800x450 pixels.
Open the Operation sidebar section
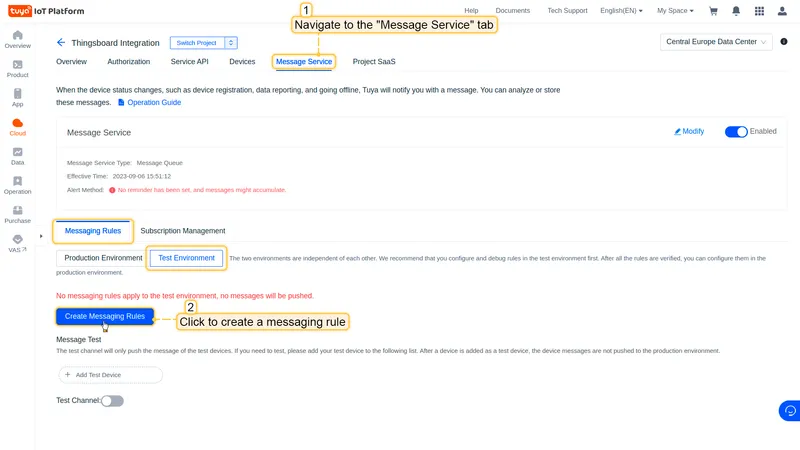point(17,185)
